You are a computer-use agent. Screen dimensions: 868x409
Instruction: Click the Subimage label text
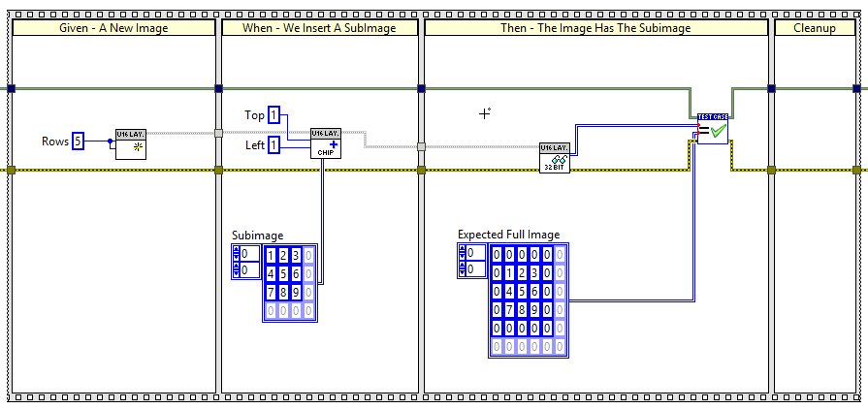point(258,236)
